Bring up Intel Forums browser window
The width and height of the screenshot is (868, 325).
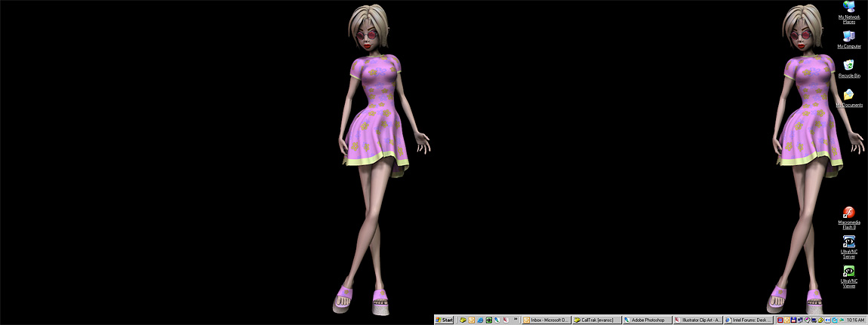coord(747,320)
